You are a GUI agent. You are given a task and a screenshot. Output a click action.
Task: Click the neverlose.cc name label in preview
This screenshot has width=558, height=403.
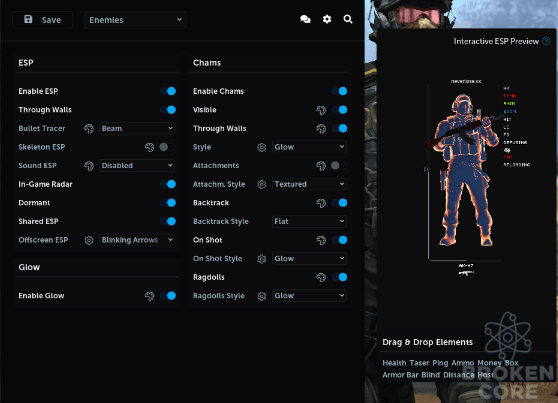(x=466, y=81)
